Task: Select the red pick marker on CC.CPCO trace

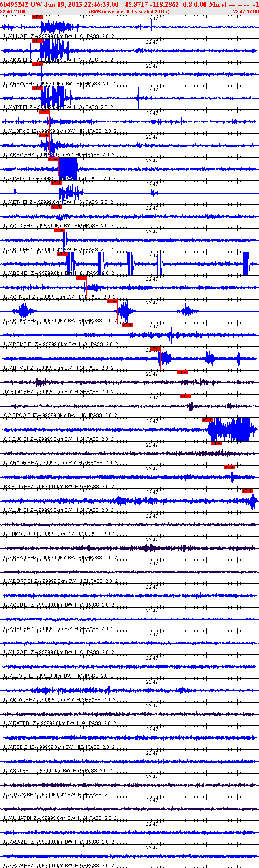Action: coord(186,396)
